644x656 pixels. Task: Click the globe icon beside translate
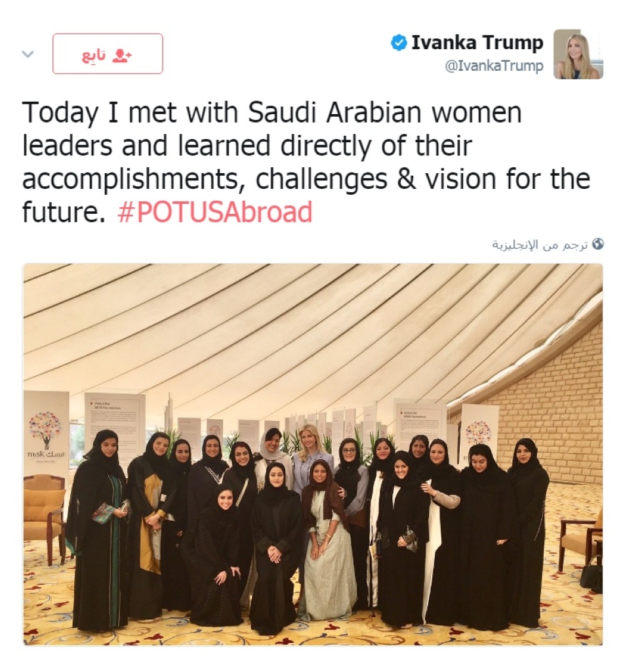coord(598,244)
